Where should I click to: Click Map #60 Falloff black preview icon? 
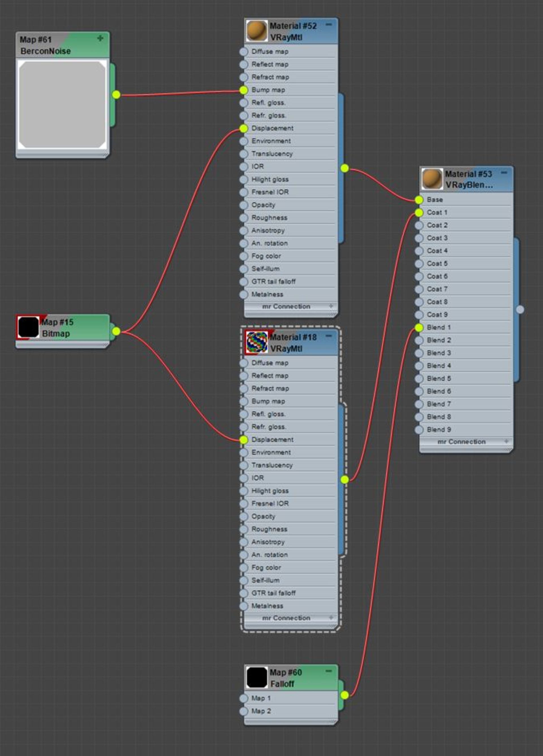(x=257, y=677)
